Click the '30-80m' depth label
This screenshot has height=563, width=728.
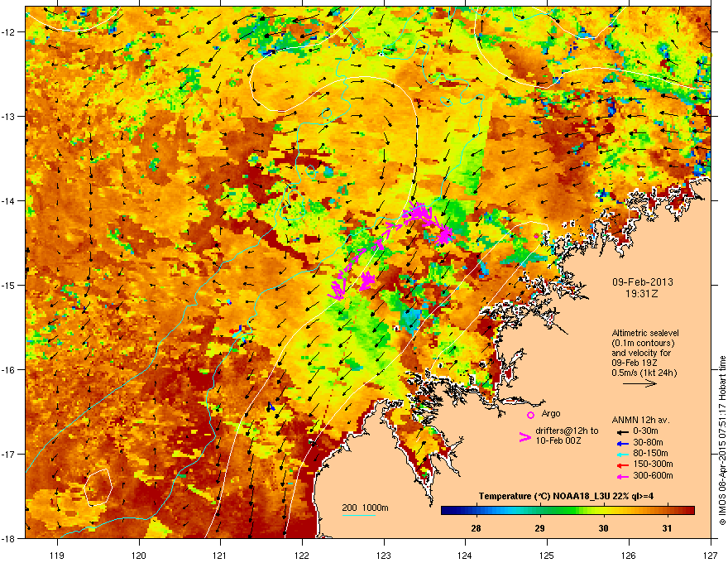coord(648,442)
